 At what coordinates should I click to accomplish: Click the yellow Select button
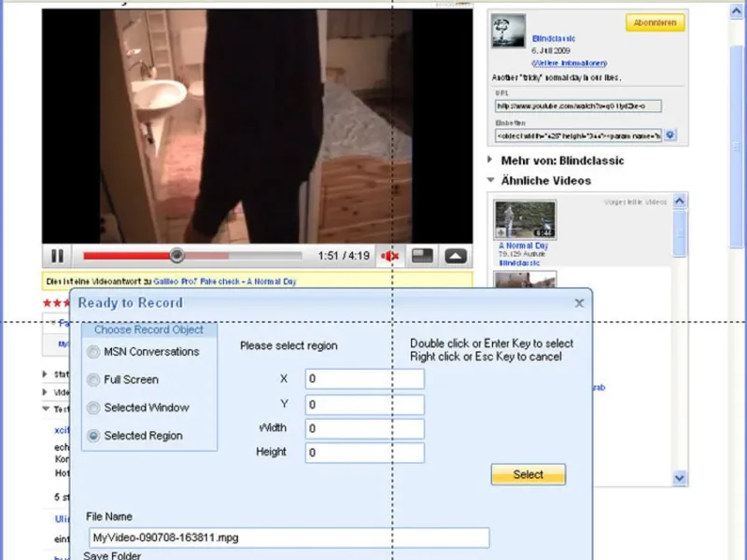pyautogui.click(x=529, y=474)
